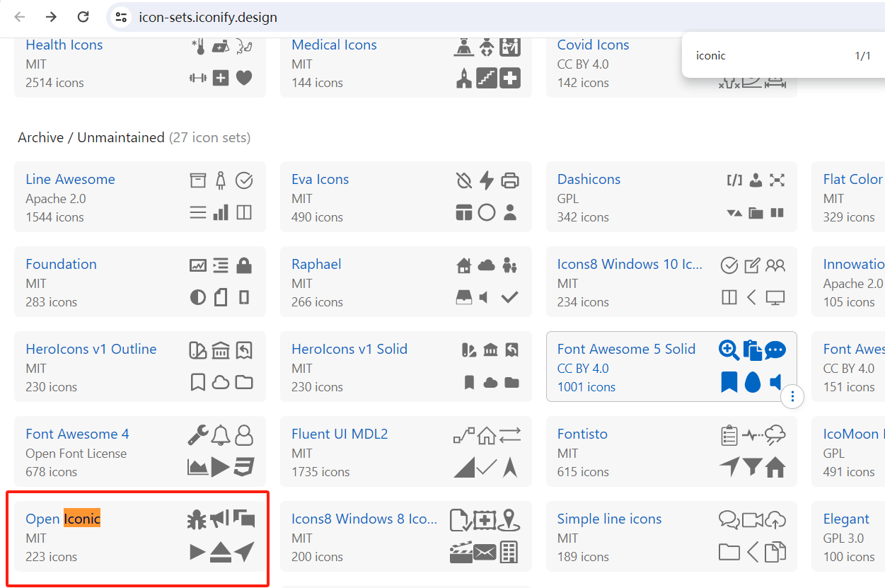The width and height of the screenshot is (885, 588).
Task: Click the printer icon in Eva Icons
Action: (x=509, y=180)
